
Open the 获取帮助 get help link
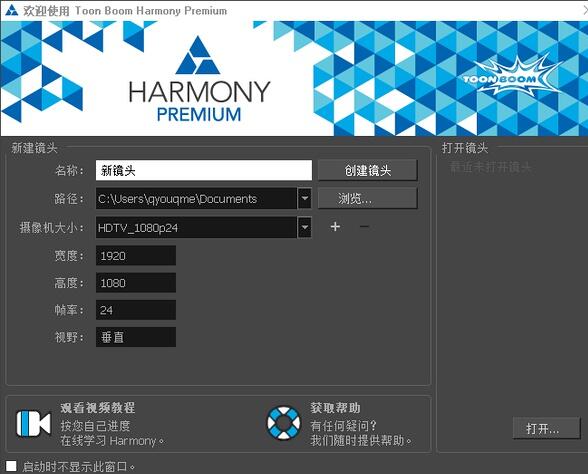pyautogui.click(x=335, y=408)
